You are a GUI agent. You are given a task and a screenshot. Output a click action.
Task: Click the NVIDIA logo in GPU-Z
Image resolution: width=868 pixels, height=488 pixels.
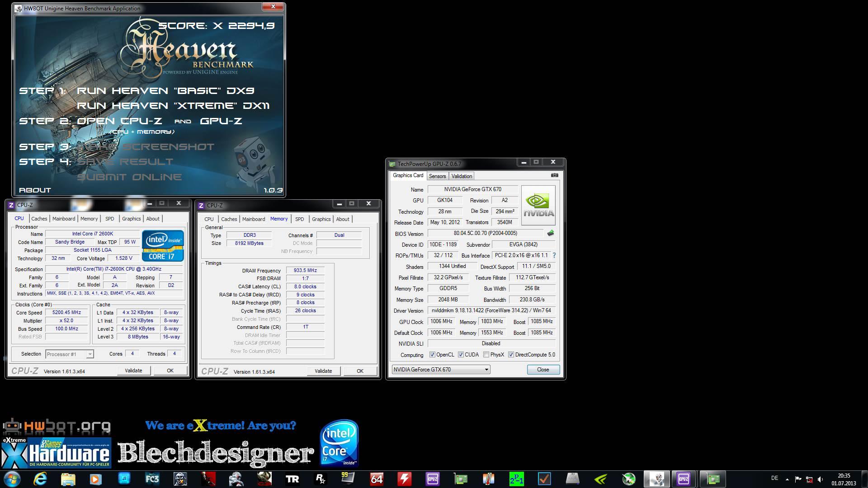[x=538, y=206]
